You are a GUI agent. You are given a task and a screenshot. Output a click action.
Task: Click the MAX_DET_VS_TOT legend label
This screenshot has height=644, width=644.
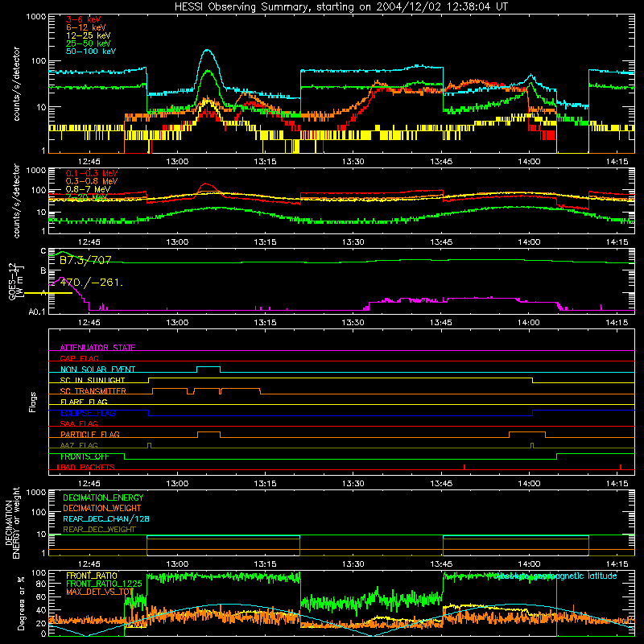click(99, 592)
